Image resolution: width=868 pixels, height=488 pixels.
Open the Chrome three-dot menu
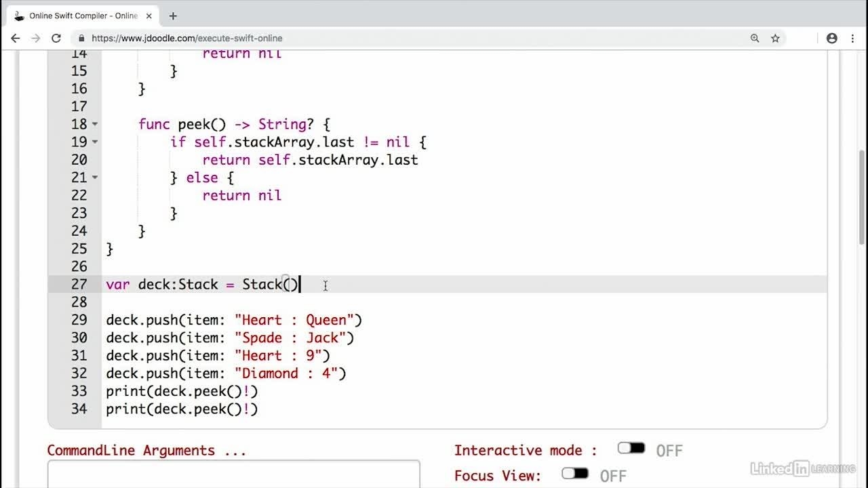point(852,39)
